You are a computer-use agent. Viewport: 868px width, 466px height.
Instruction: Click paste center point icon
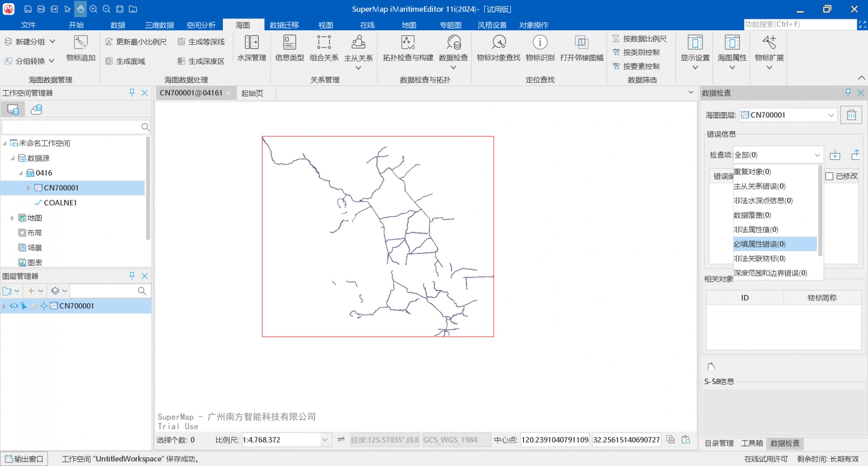coord(686,439)
